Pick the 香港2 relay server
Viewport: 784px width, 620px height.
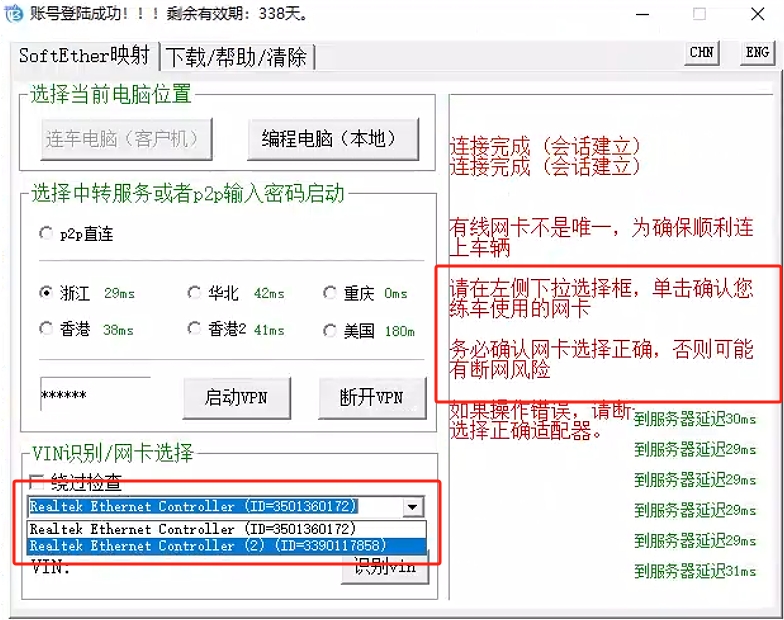coord(194,329)
